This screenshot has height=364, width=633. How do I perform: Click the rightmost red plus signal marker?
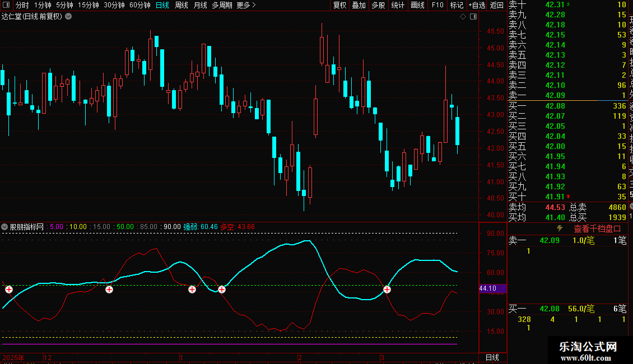(x=387, y=290)
